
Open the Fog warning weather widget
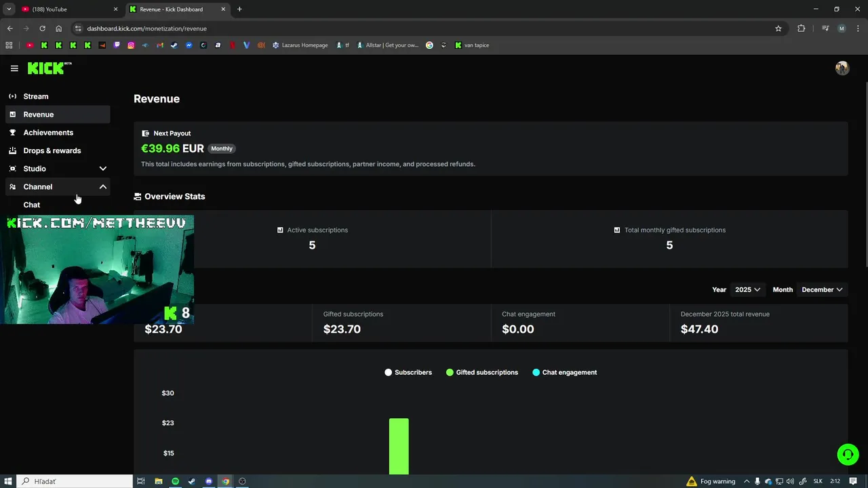[x=711, y=481]
